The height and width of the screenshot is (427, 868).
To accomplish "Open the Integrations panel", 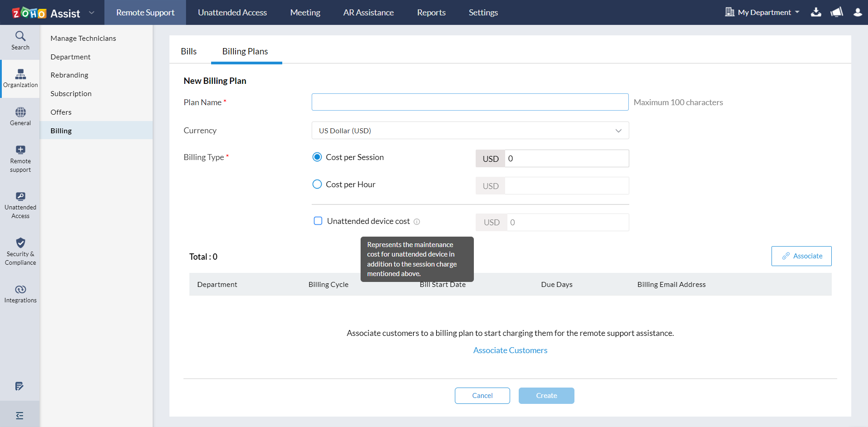I will (x=20, y=293).
